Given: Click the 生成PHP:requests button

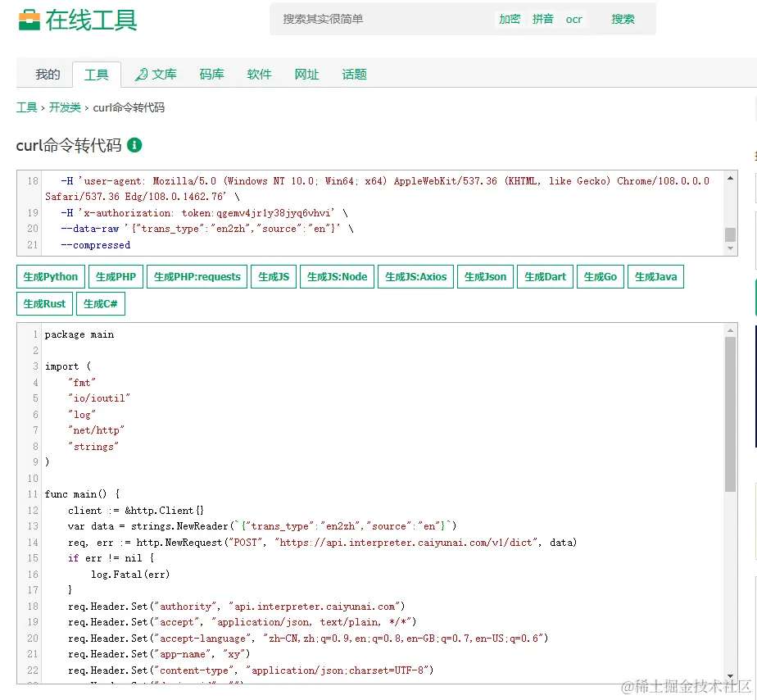Looking at the screenshot, I should tap(197, 277).
